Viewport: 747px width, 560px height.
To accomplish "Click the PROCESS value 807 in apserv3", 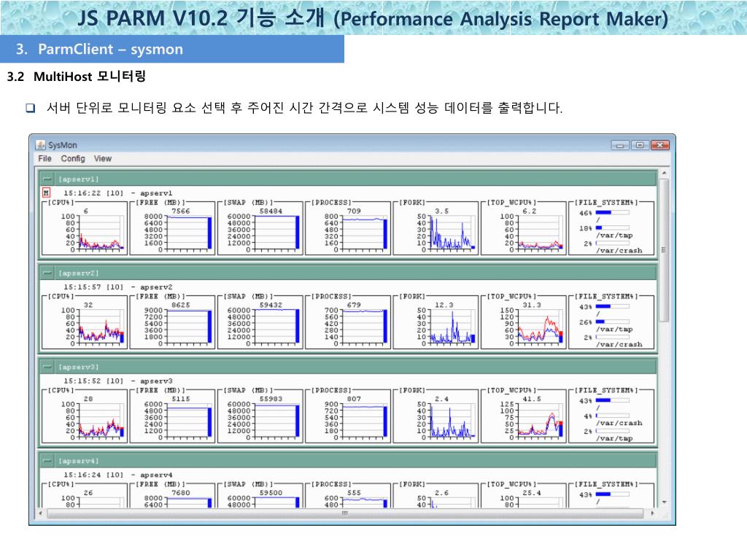I will point(354,399).
